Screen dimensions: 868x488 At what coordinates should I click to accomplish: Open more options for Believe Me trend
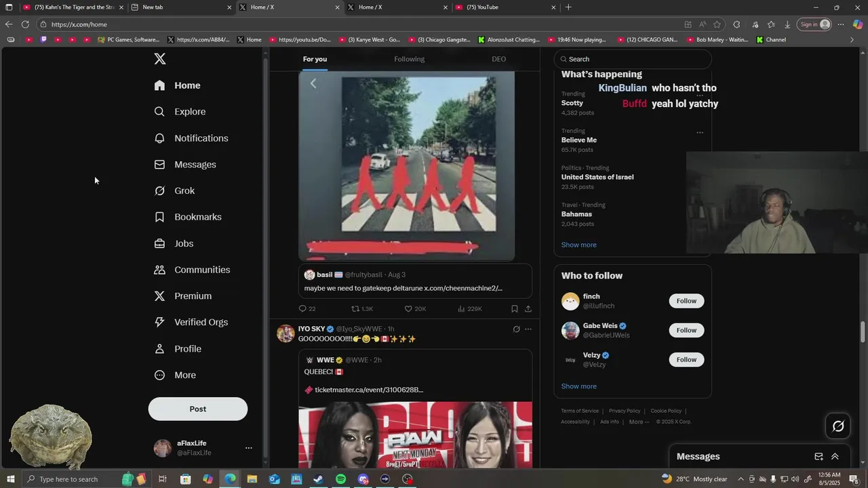(700, 132)
